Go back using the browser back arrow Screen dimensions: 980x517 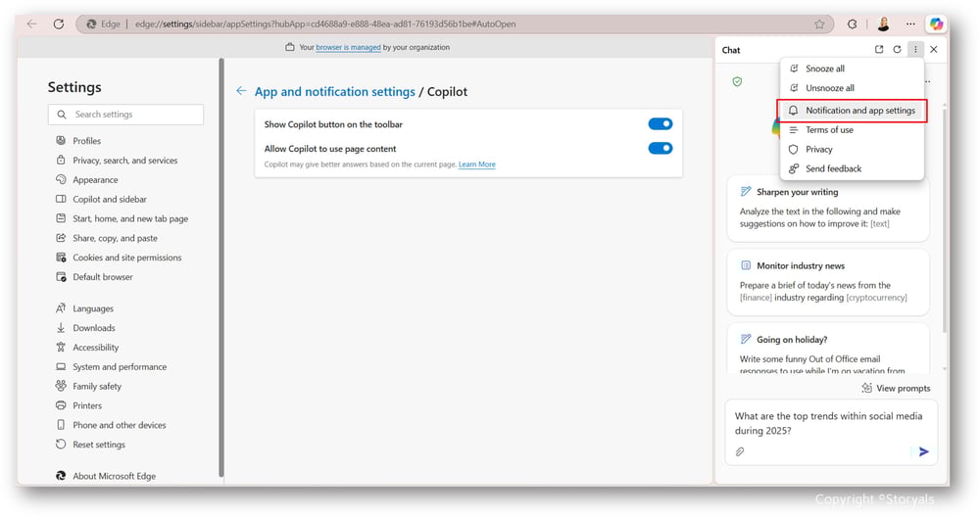click(x=32, y=23)
